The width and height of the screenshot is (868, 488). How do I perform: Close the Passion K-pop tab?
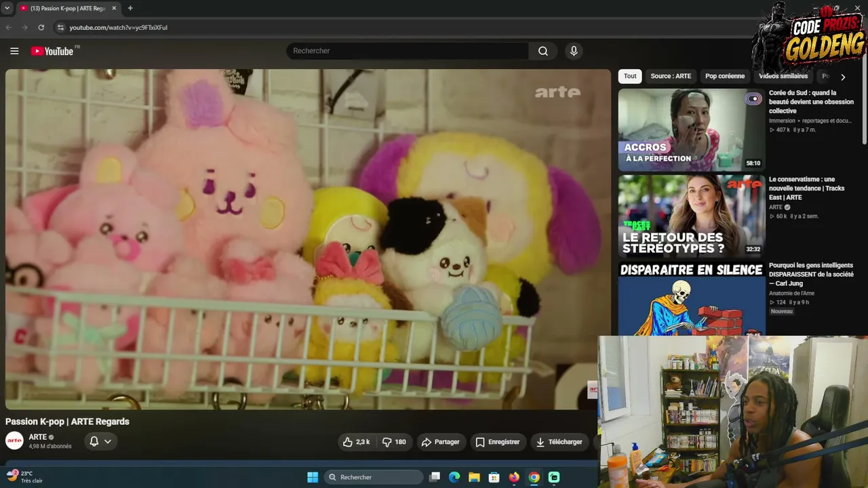114,8
